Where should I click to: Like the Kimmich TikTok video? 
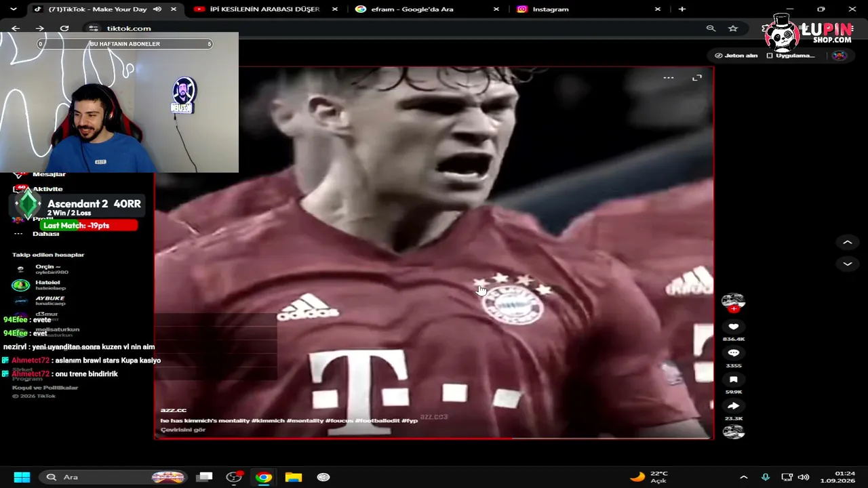coord(733,327)
